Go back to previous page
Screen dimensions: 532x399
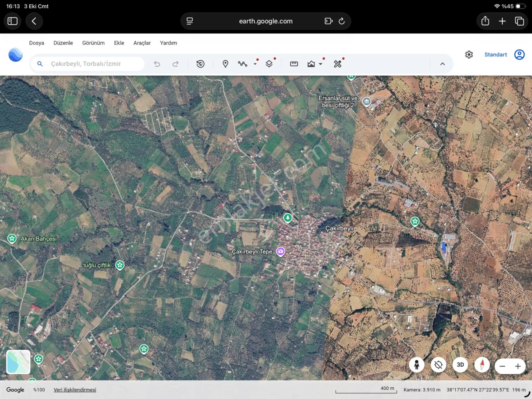[x=34, y=21]
